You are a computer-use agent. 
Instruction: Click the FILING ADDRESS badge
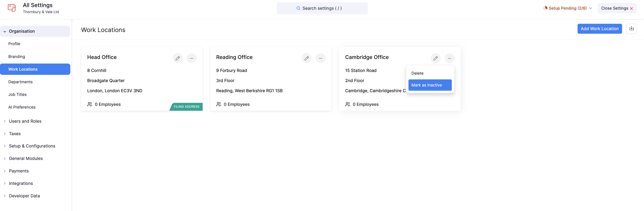[x=186, y=107]
